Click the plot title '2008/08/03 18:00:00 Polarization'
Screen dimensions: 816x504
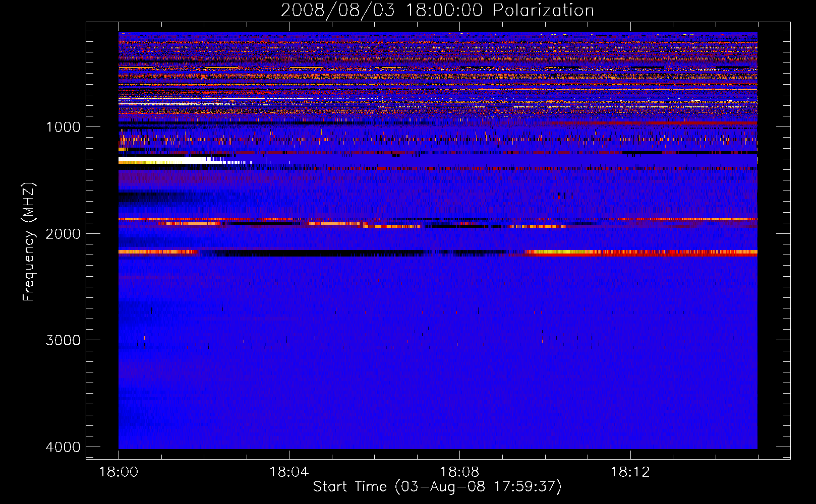pyautogui.click(x=437, y=10)
